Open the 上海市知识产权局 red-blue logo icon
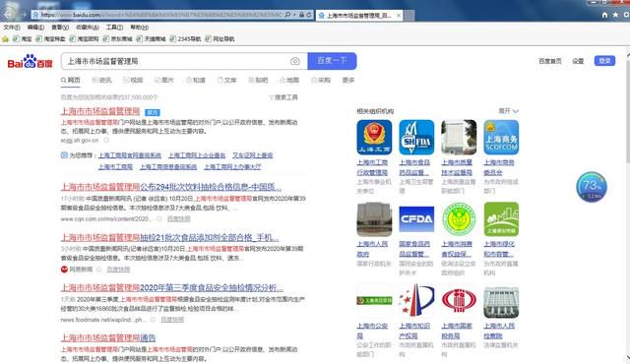Image resolution: width=630 pixels, height=364 pixels. click(416, 301)
